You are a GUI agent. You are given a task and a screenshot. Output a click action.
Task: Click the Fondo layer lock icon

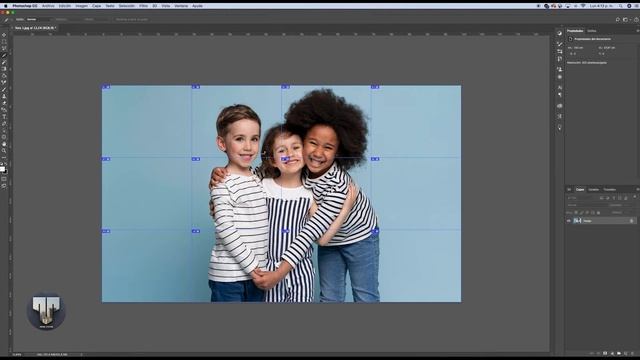click(631, 221)
